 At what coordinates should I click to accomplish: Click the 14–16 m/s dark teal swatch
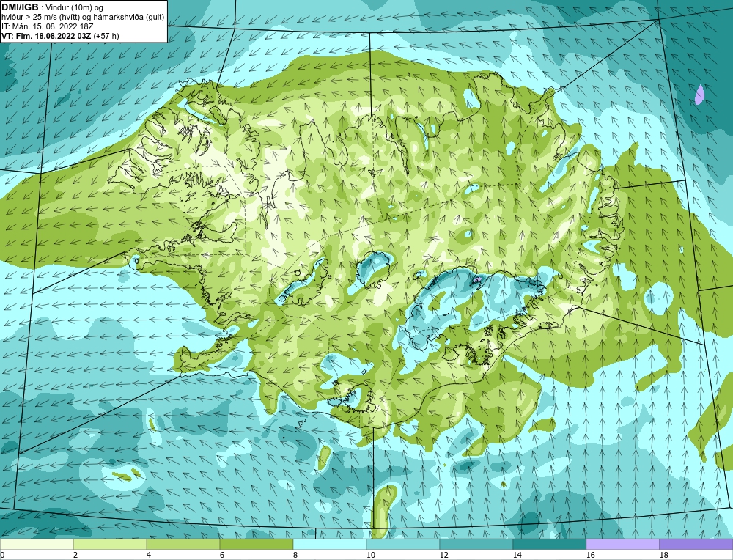(x=549, y=545)
